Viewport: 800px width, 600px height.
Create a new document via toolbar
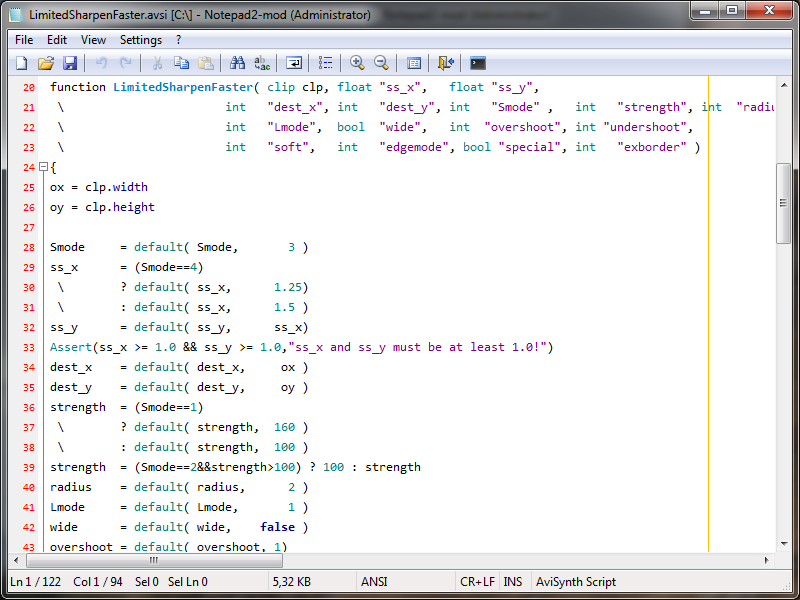(x=21, y=63)
